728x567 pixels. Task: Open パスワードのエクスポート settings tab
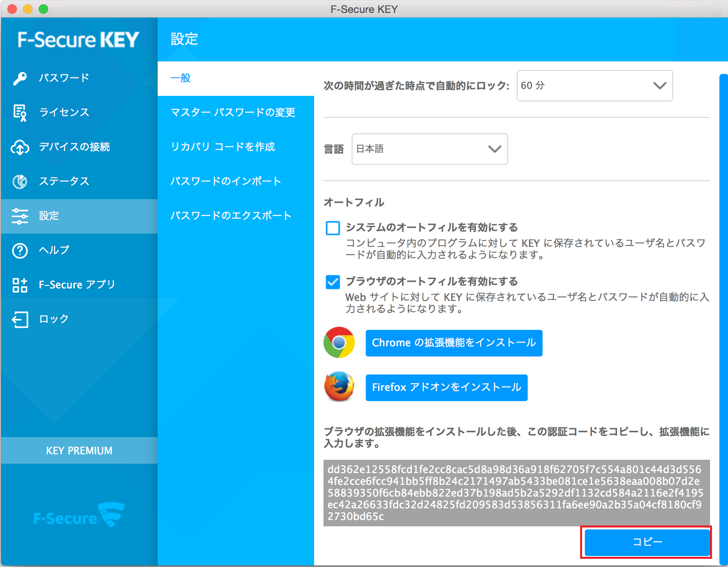(x=236, y=216)
